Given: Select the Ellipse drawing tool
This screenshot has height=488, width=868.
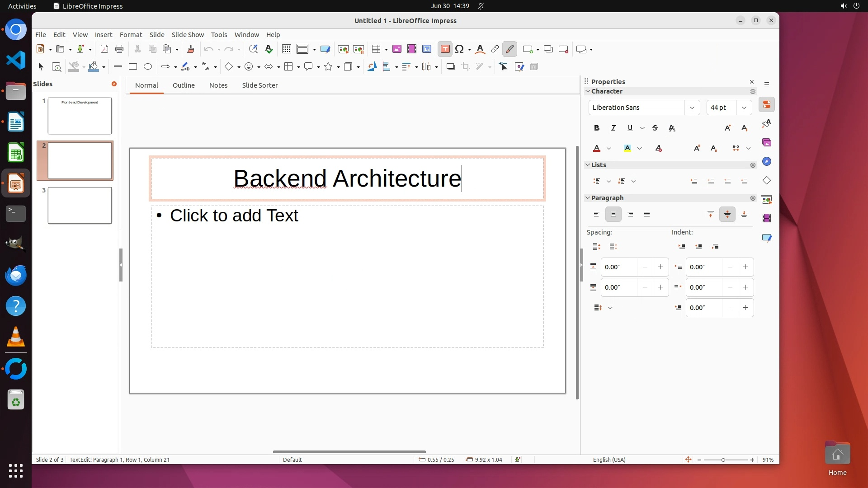Looking at the screenshot, I should click(148, 67).
